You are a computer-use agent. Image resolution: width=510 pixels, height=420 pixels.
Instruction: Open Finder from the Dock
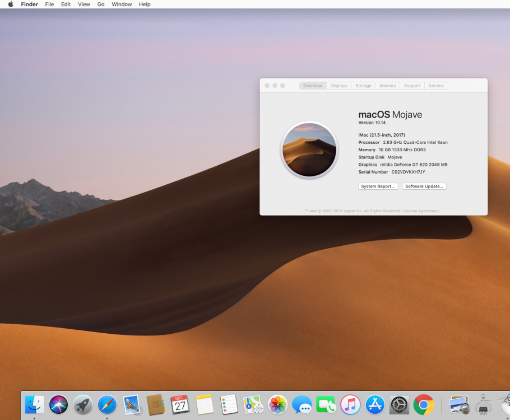pyautogui.click(x=34, y=405)
